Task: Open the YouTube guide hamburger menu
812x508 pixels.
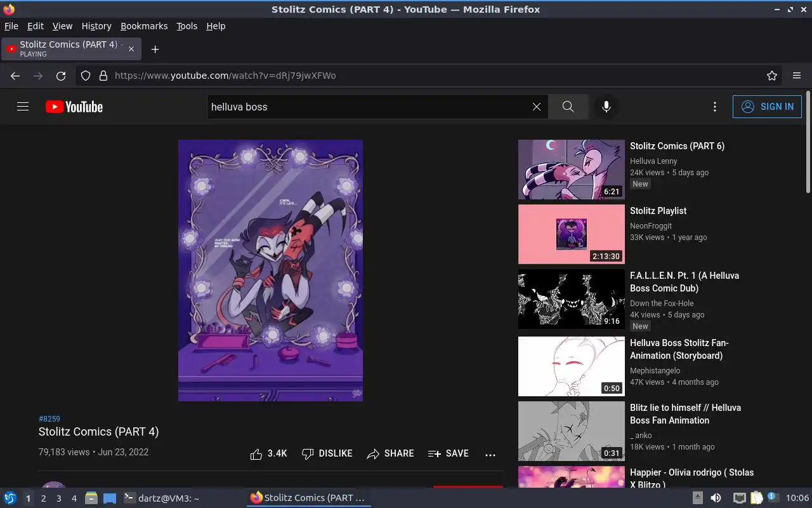Action: 23,107
